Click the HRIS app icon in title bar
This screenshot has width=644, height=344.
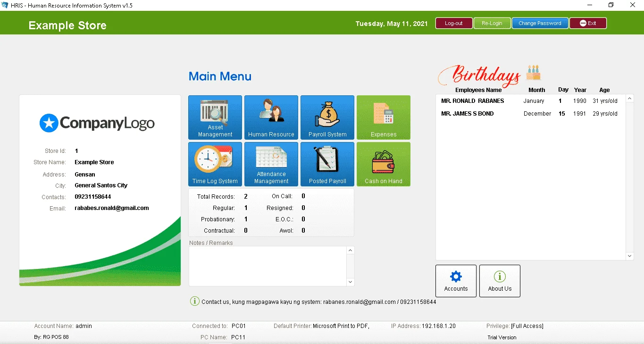[5, 5]
